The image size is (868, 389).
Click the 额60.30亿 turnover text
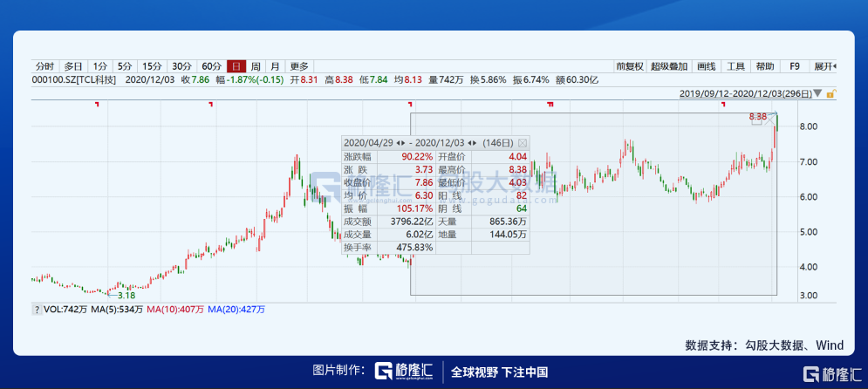pos(577,79)
